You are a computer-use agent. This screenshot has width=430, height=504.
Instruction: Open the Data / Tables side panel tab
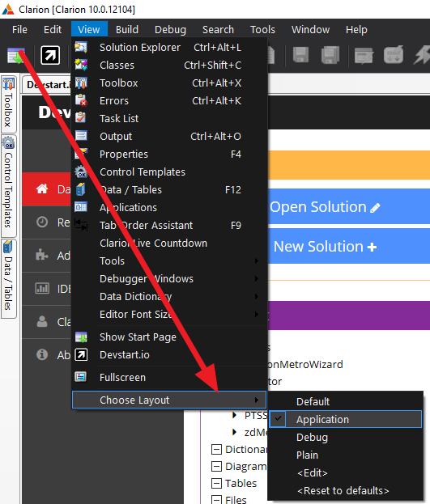point(9,278)
